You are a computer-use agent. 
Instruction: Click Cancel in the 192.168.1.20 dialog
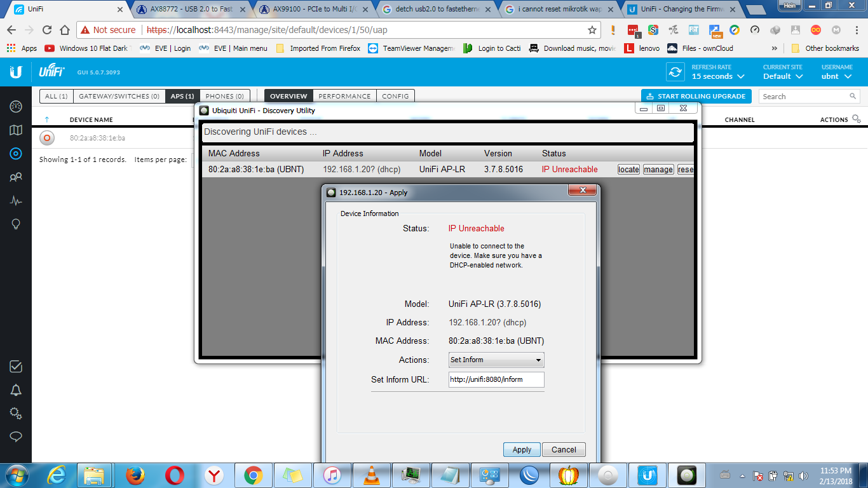point(564,449)
